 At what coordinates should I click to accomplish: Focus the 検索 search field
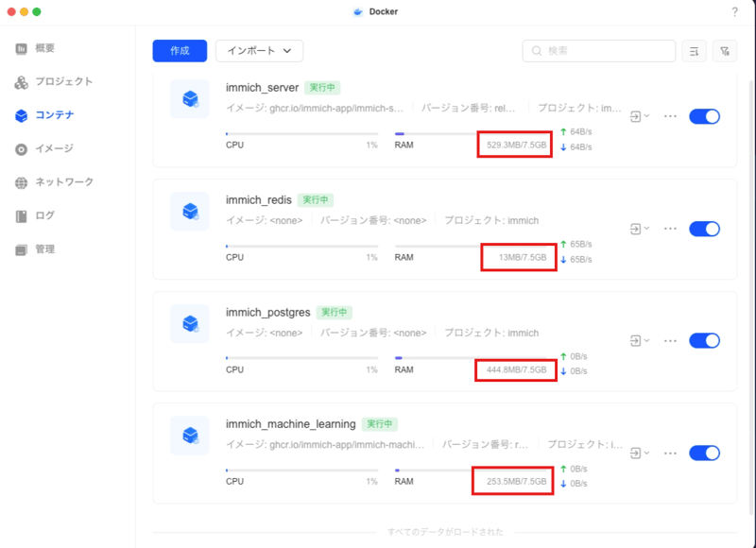(599, 51)
